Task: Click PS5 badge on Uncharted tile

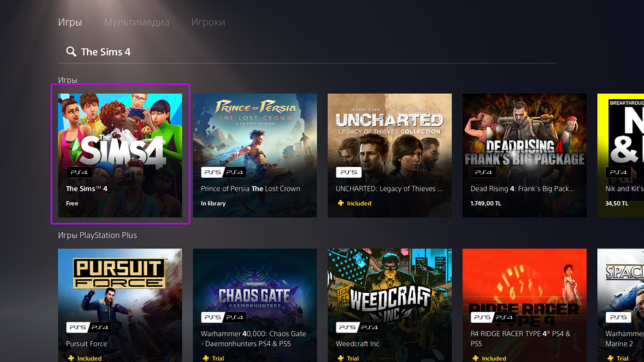Action: pos(348,172)
